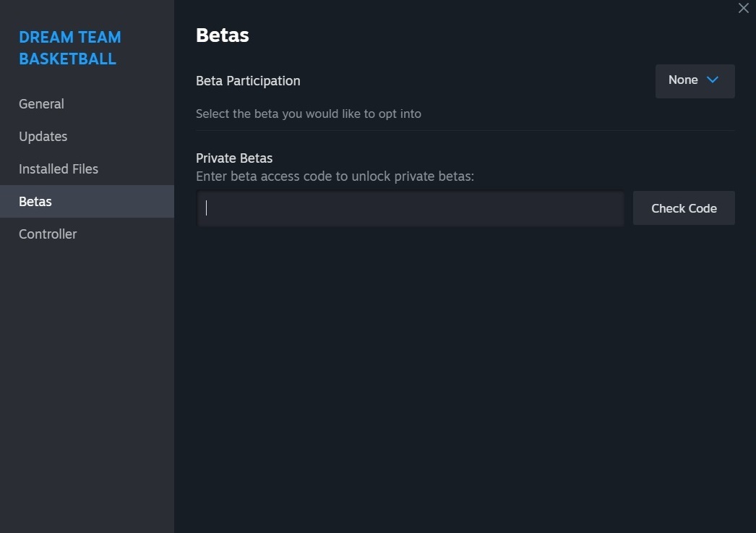Click the blinking text cursor in code field
The image size is (756, 533).
pos(207,208)
